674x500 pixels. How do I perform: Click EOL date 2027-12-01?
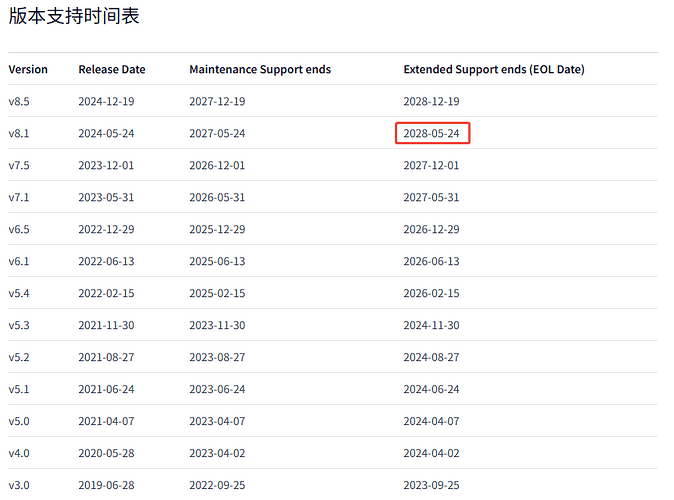click(x=431, y=166)
